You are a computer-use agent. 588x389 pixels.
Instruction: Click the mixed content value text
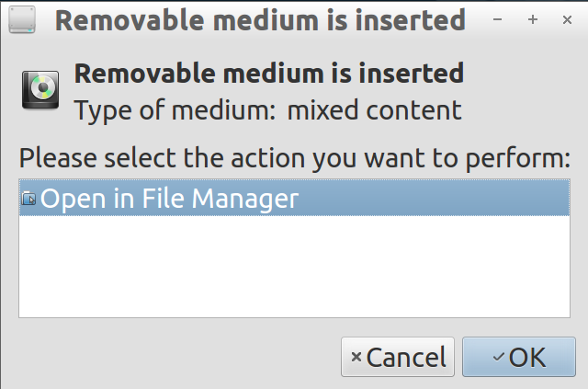(x=374, y=111)
